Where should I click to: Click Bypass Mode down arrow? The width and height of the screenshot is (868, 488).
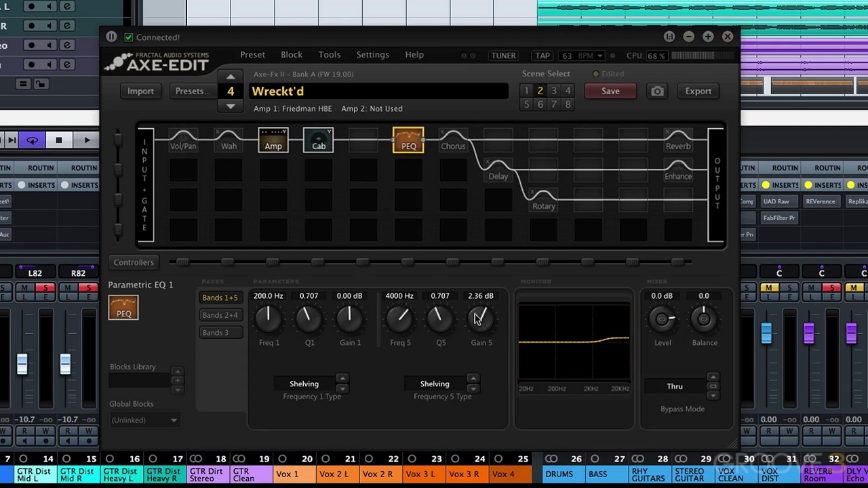click(x=713, y=395)
